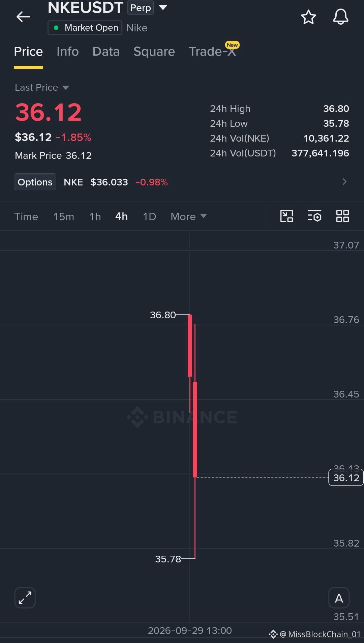This screenshot has width=364, height=643.
Task: Open price alerts with bell icon
Action: pyautogui.click(x=341, y=17)
